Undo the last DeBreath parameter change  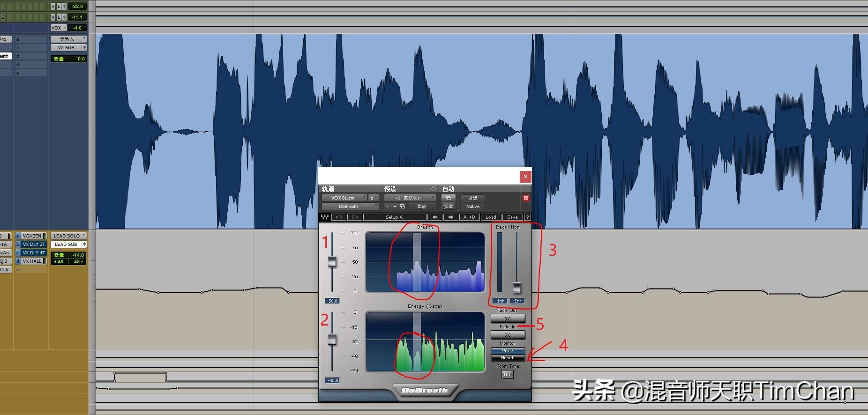coord(339,217)
